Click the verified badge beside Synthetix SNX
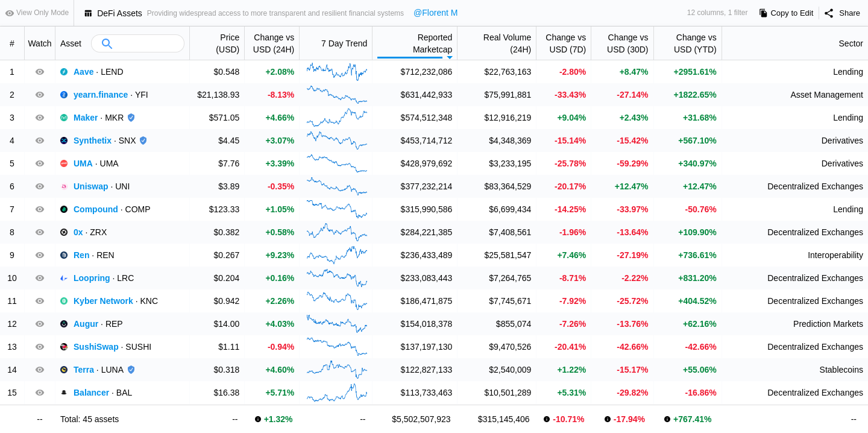This screenshot has width=868, height=433. [143, 141]
